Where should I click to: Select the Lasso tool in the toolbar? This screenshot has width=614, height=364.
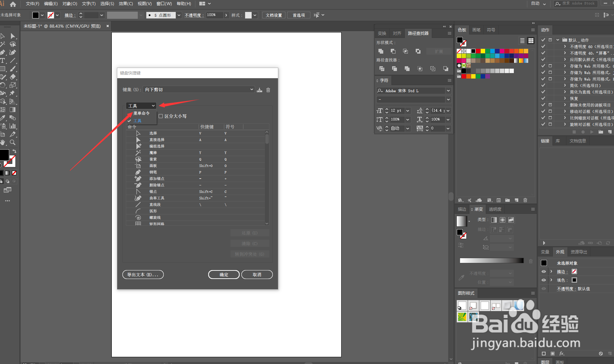[x=13, y=44]
